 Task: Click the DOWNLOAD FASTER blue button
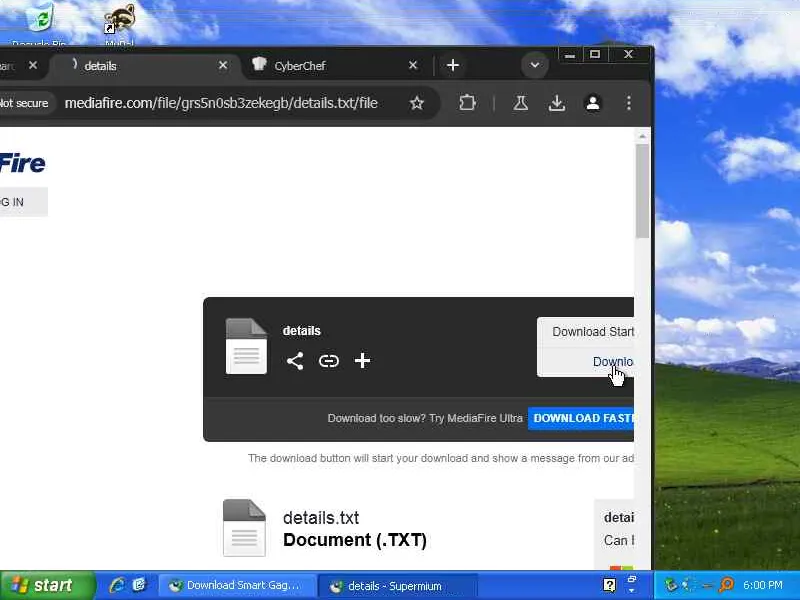[581, 418]
